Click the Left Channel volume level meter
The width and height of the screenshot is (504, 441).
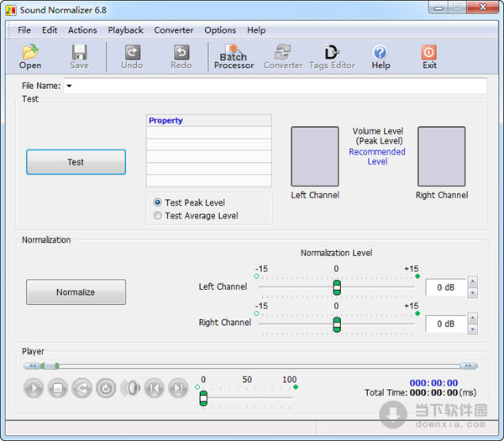[315, 156]
